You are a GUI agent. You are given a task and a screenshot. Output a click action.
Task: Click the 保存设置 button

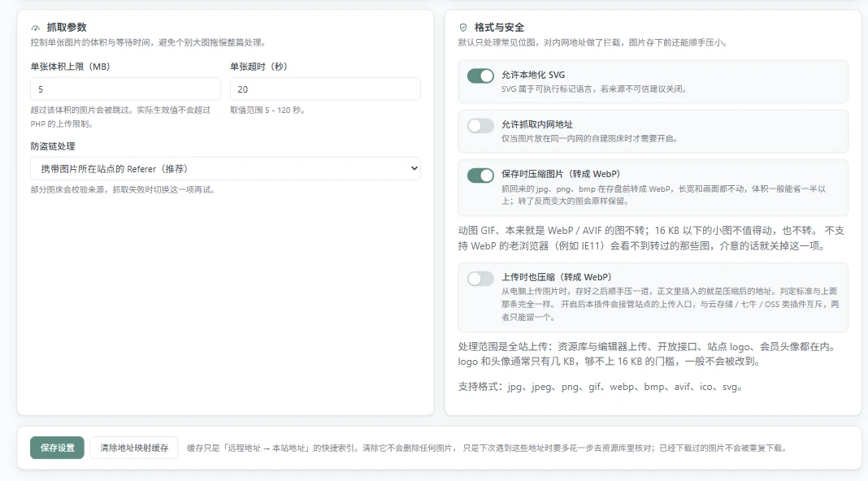[x=57, y=448]
